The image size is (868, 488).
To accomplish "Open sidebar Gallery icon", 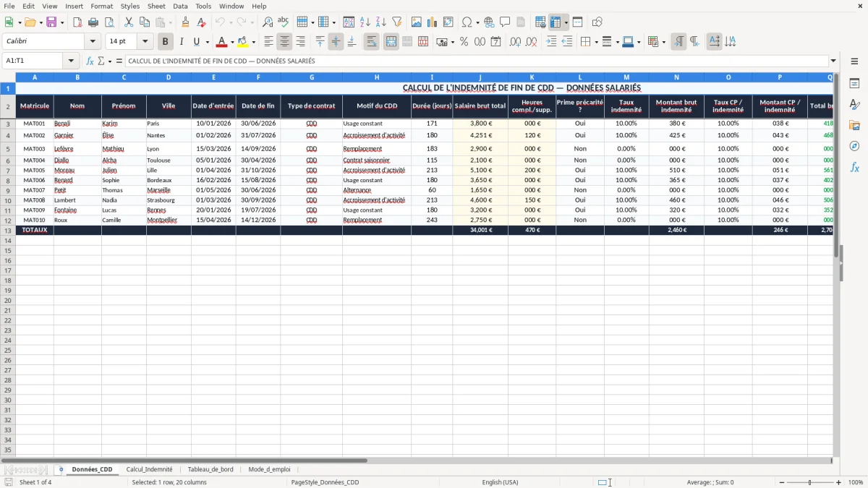I will (x=854, y=125).
